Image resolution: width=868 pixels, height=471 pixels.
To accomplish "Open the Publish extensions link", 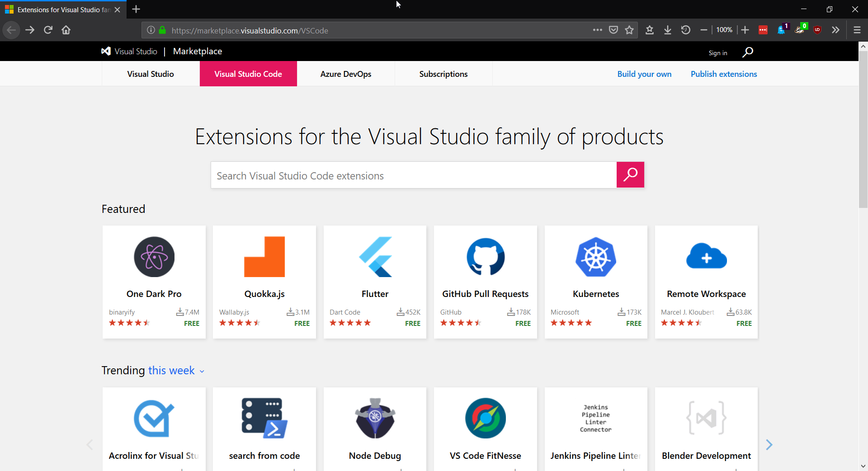I will point(723,74).
